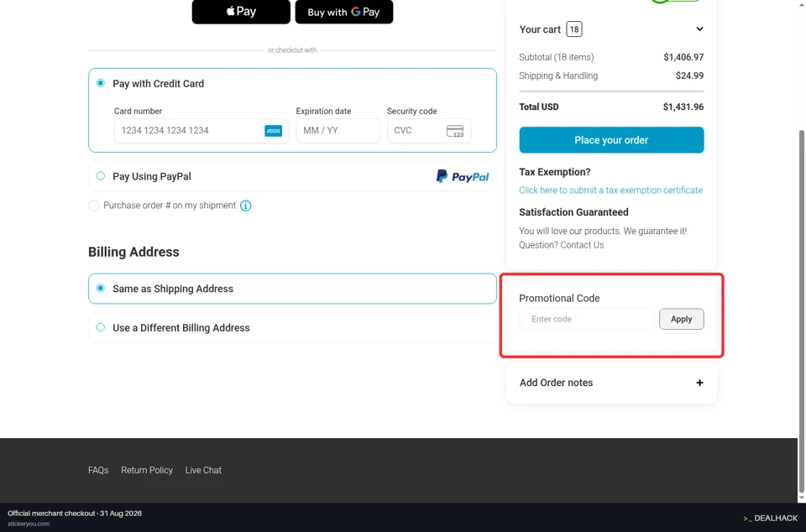Expand Add Order notes plus icon
806x532 pixels.
[x=699, y=383]
